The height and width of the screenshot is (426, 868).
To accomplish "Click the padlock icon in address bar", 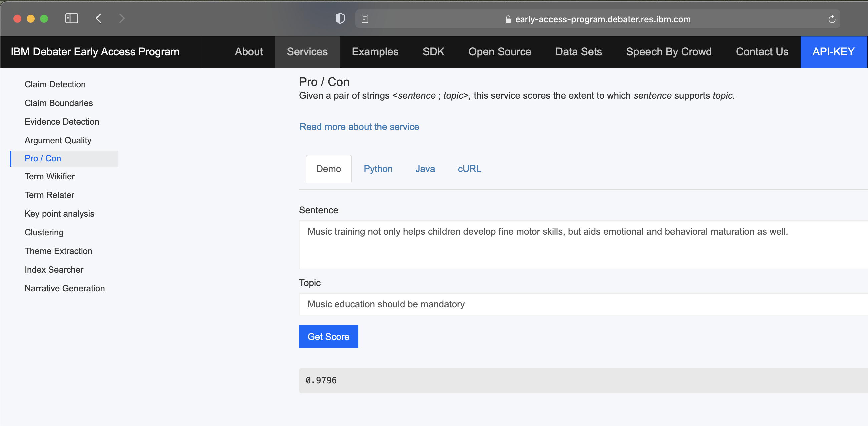I will point(508,20).
